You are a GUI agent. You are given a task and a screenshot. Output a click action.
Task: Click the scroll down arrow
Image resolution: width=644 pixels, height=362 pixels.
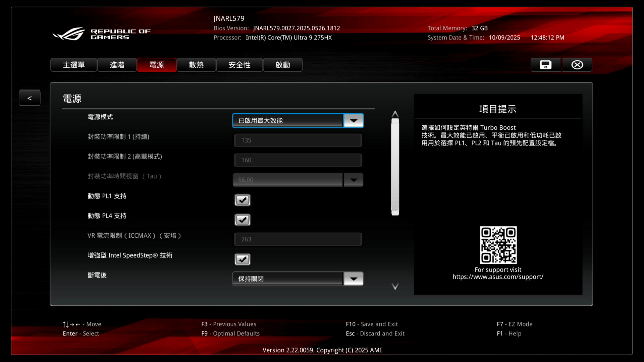point(395,286)
